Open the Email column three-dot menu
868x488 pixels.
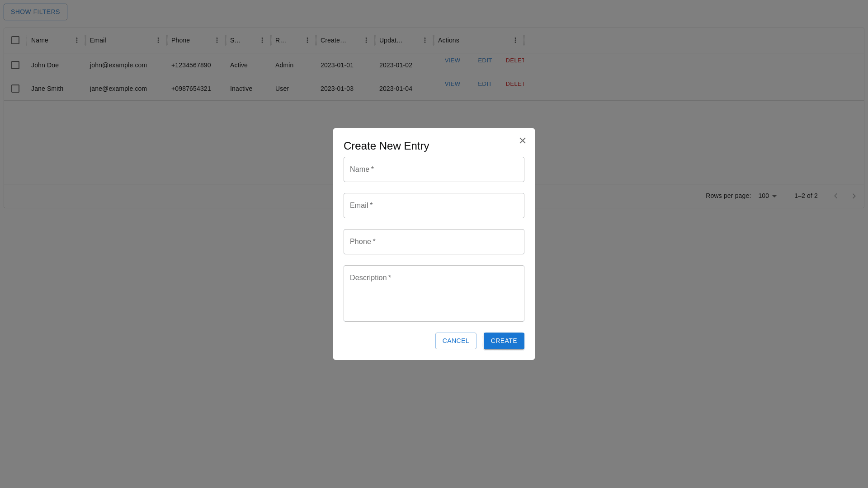158,40
